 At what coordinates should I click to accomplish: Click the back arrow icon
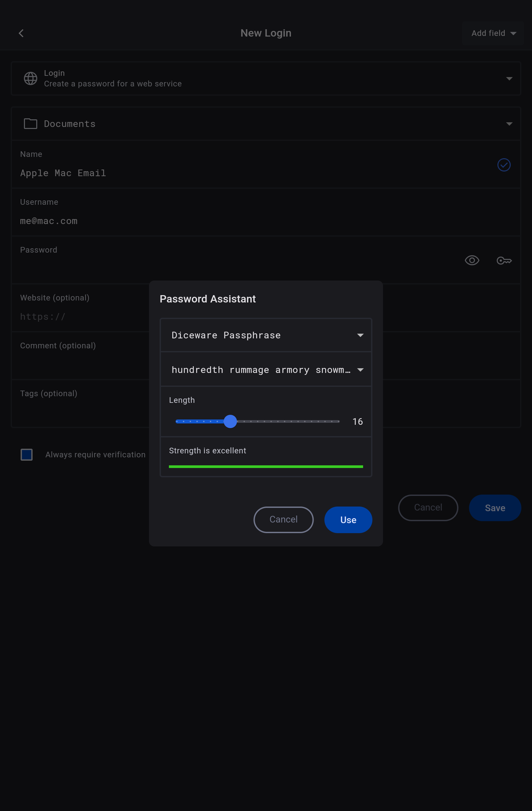(21, 33)
